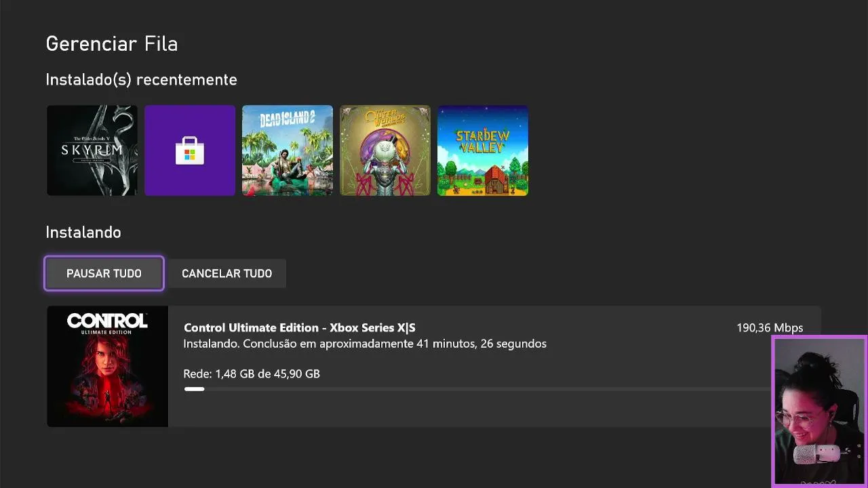Image resolution: width=868 pixels, height=488 pixels.
Task: Click the Rede 1,48 GB de 45,90 GB text
Action: 252,373
